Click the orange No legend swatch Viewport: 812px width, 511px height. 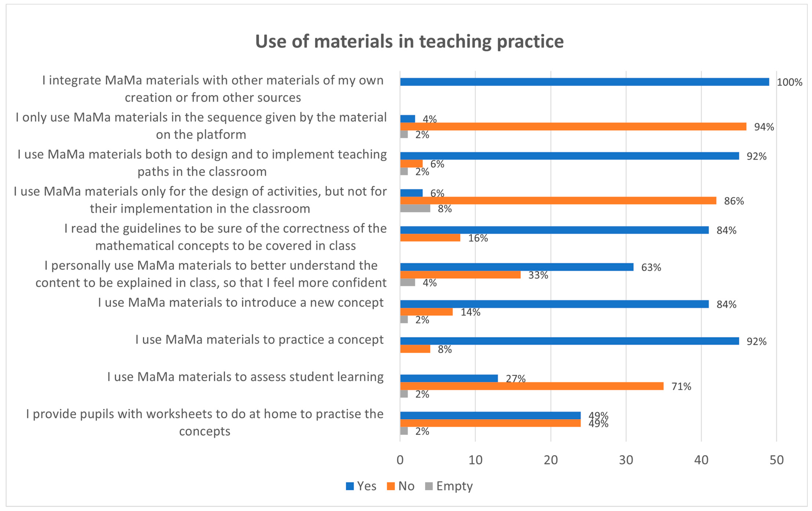[391, 486]
